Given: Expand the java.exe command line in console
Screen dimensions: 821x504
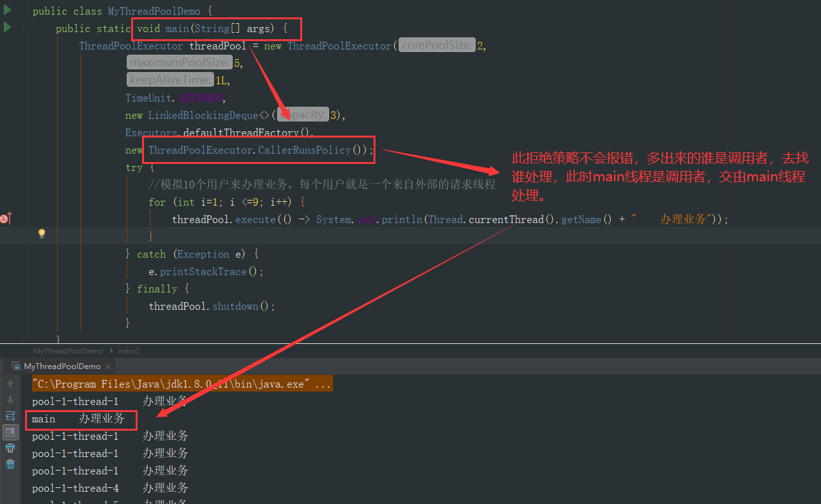Looking at the screenshot, I should (183, 384).
